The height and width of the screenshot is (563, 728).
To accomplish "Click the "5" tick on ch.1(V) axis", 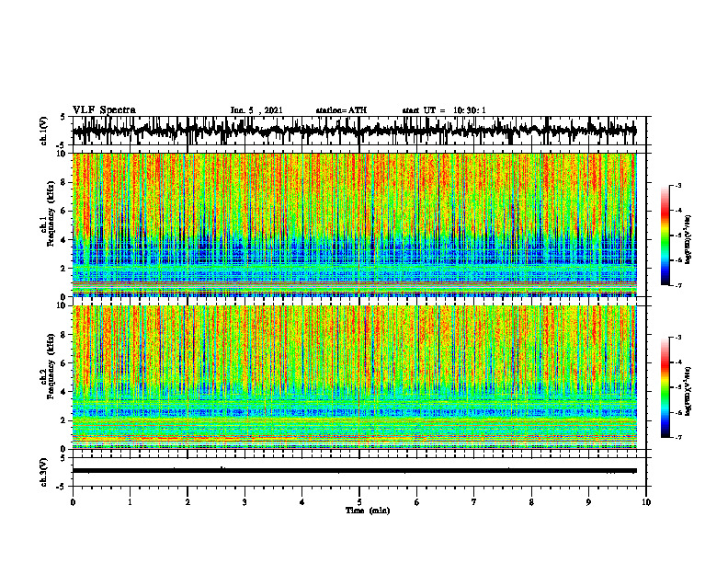I will [x=63, y=118].
